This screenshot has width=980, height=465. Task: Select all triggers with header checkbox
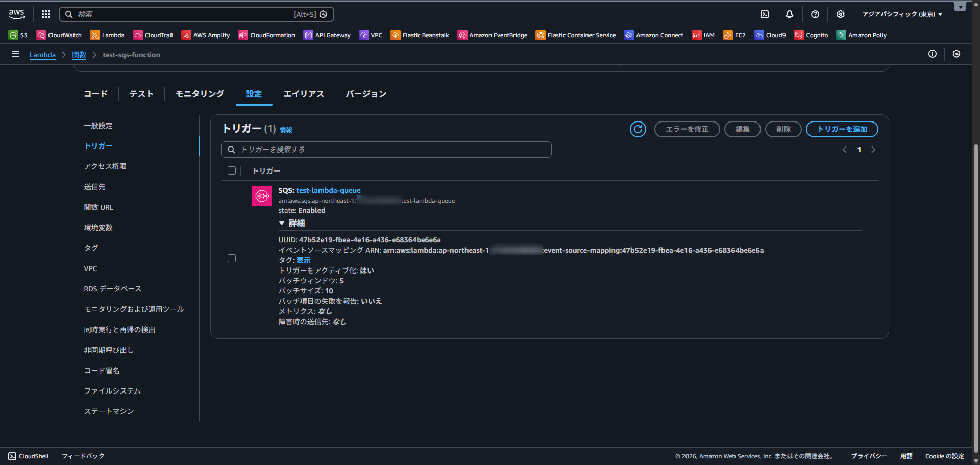232,170
